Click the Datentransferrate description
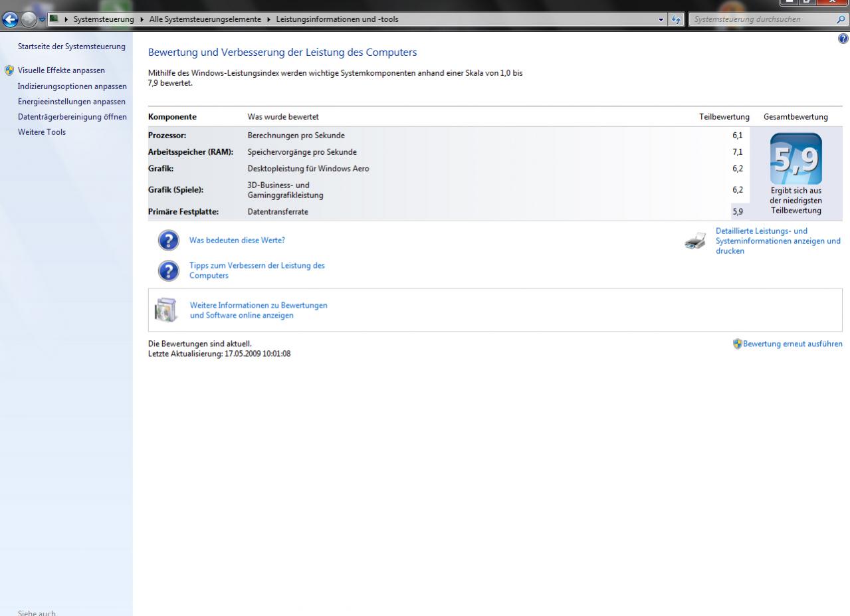Screen dimensions: 850x616 [278, 211]
